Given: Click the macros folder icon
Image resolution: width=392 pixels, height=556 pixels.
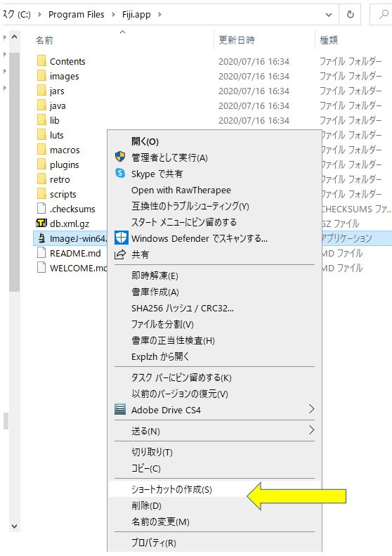Looking at the screenshot, I should (x=41, y=150).
